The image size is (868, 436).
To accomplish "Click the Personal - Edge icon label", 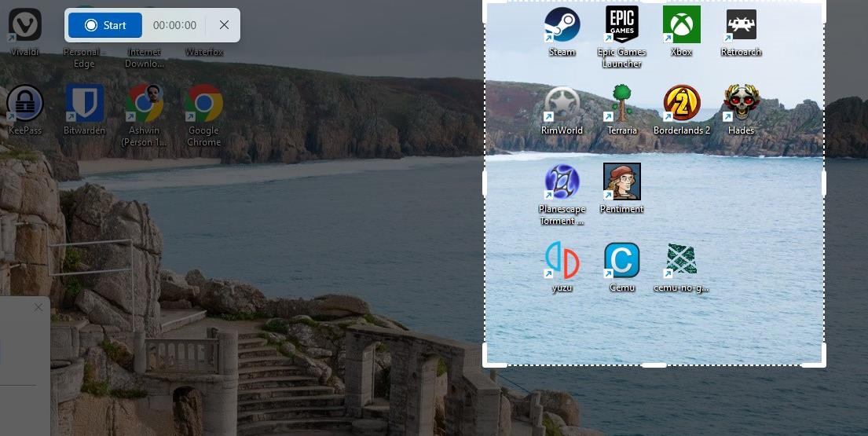I will coord(84,57).
